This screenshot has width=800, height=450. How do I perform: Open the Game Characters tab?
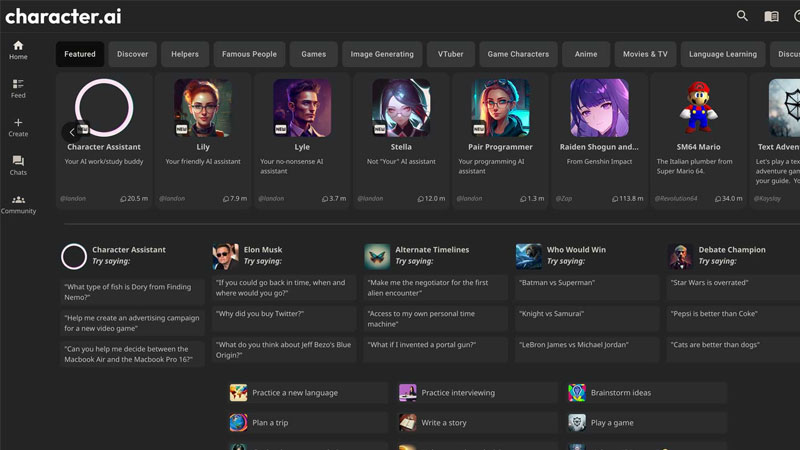click(x=518, y=54)
